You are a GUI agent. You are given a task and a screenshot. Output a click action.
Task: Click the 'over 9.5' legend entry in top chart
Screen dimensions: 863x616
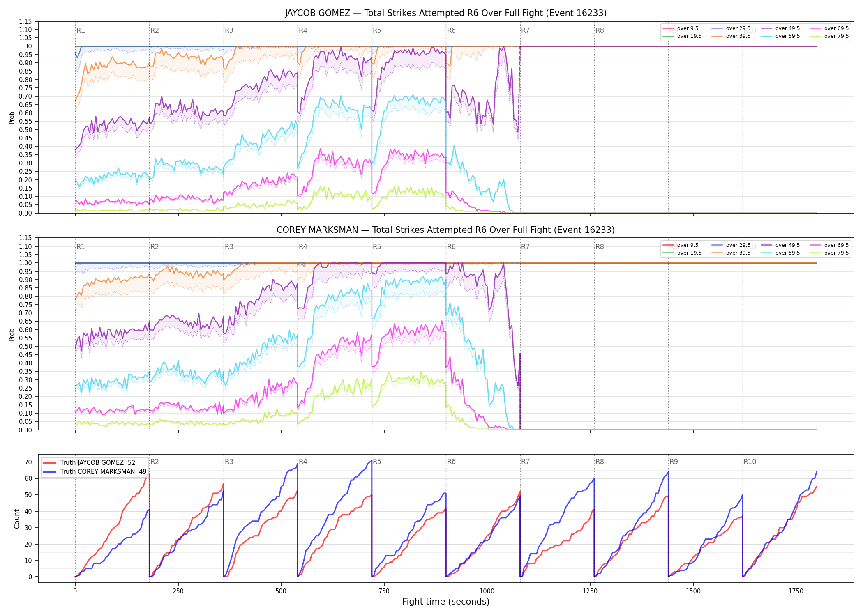pos(681,28)
